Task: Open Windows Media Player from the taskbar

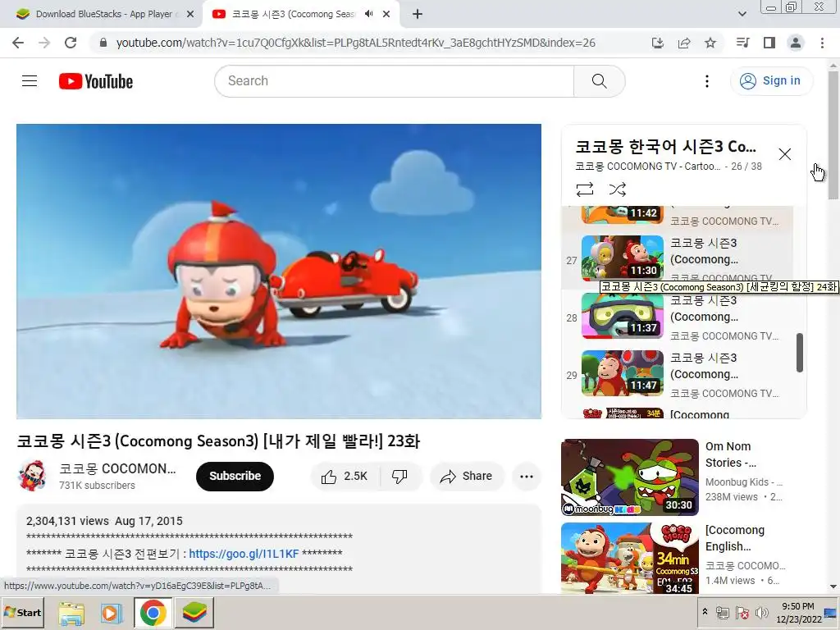Action: (112, 613)
